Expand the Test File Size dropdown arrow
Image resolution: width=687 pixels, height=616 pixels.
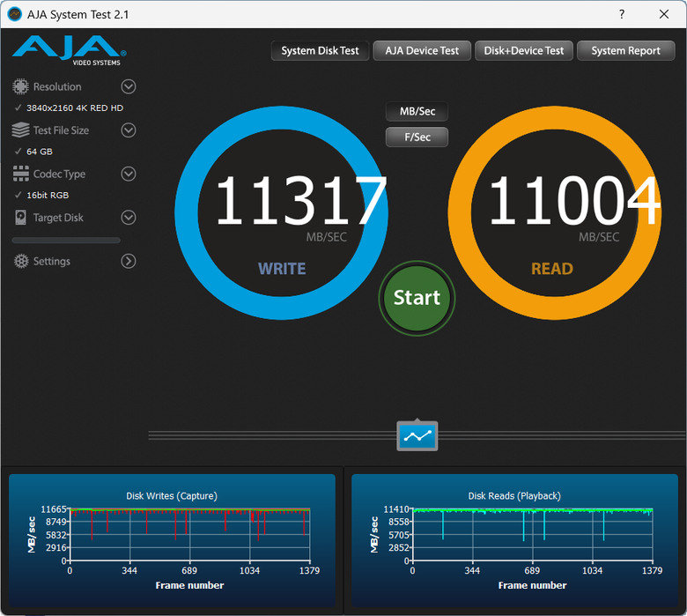[x=129, y=130]
